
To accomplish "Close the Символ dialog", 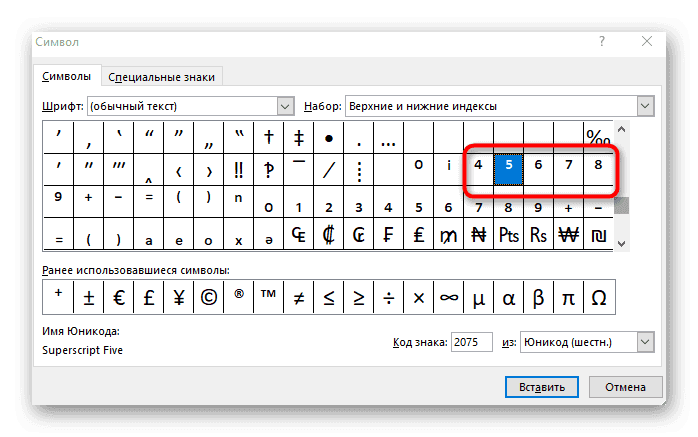I will click(x=646, y=41).
